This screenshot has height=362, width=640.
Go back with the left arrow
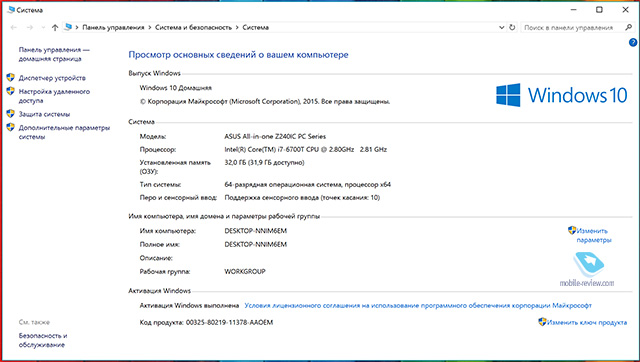13,27
